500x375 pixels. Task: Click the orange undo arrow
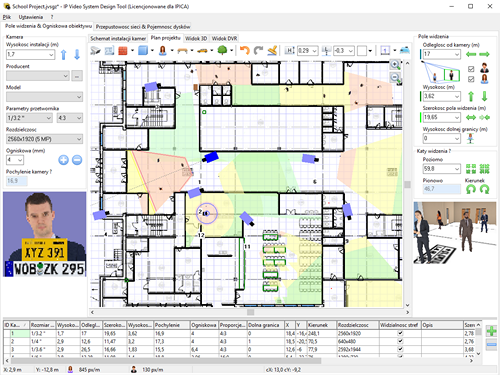[x=245, y=50]
